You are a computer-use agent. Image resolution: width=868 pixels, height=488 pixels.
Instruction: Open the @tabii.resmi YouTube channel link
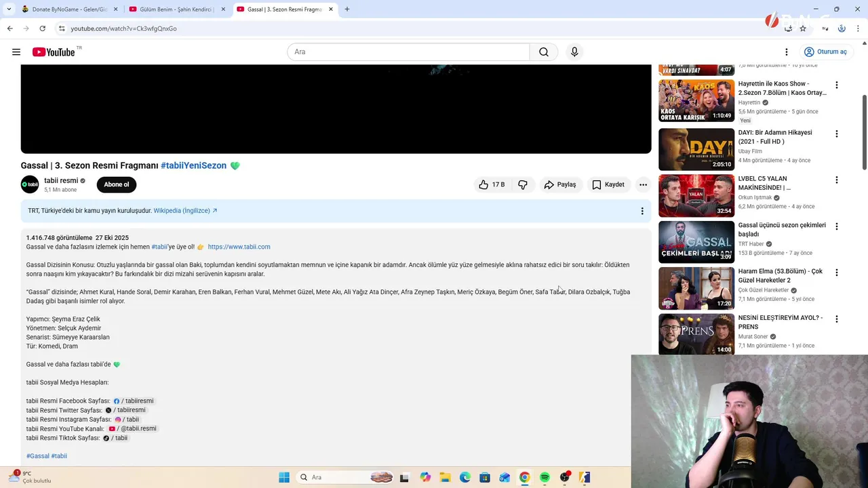point(133,428)
